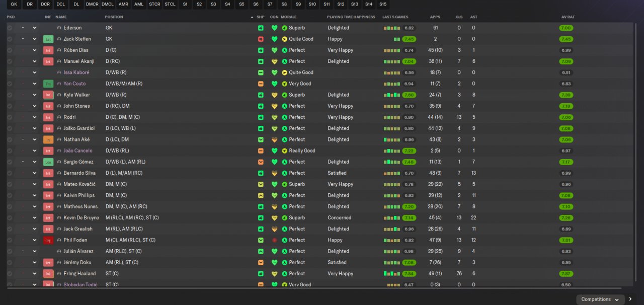This screenshot has width=644, height=305.
Task: Click Erling Haaland's 7.87 average rating pill
Action: tap(566, 274)
